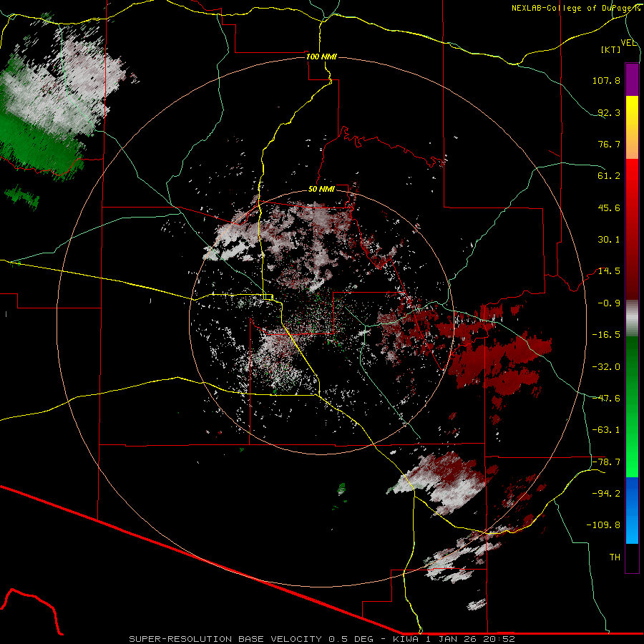Click the -0.9 value on velocity scale
This screenshot has width=644, height=644.
pos(609,303)
